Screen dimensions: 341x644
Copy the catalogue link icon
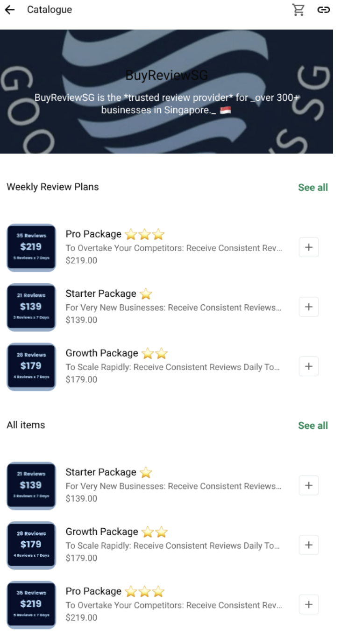coord(324,10)
